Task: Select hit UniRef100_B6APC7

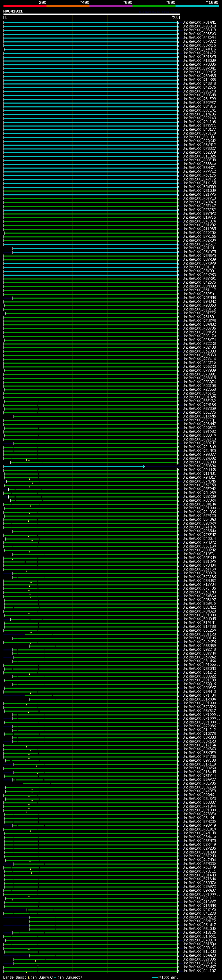Action: (199, 780)
